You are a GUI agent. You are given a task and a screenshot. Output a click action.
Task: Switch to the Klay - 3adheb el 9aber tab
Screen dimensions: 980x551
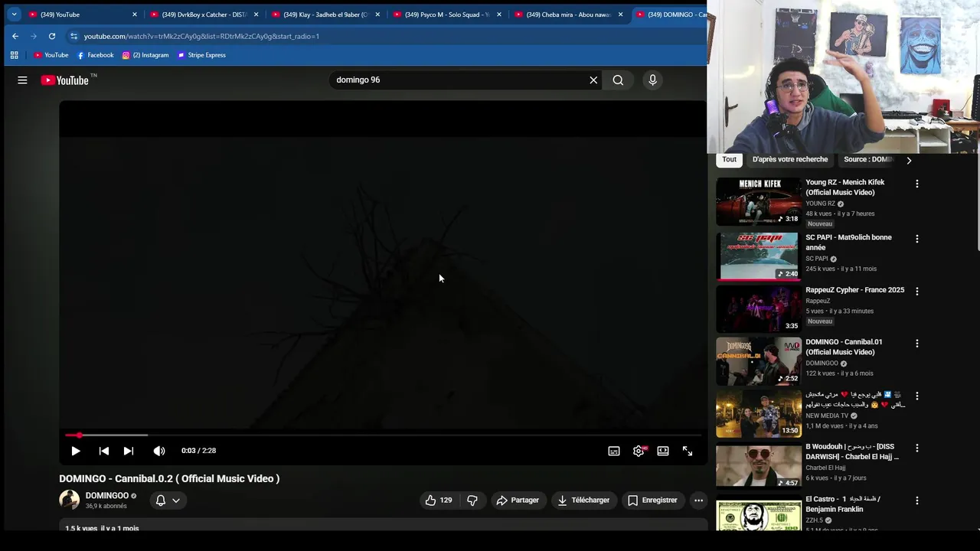pyautogui.click(x=326, y=14)
